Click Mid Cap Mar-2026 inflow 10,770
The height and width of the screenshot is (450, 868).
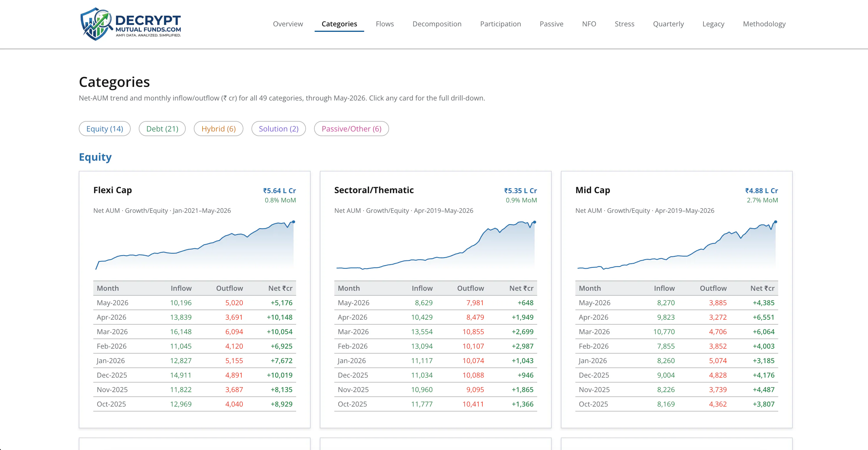coord(664,332)
